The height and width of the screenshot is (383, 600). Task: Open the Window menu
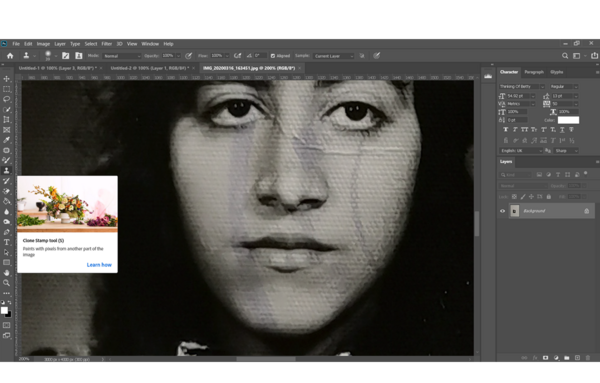(x=150, y=44)
